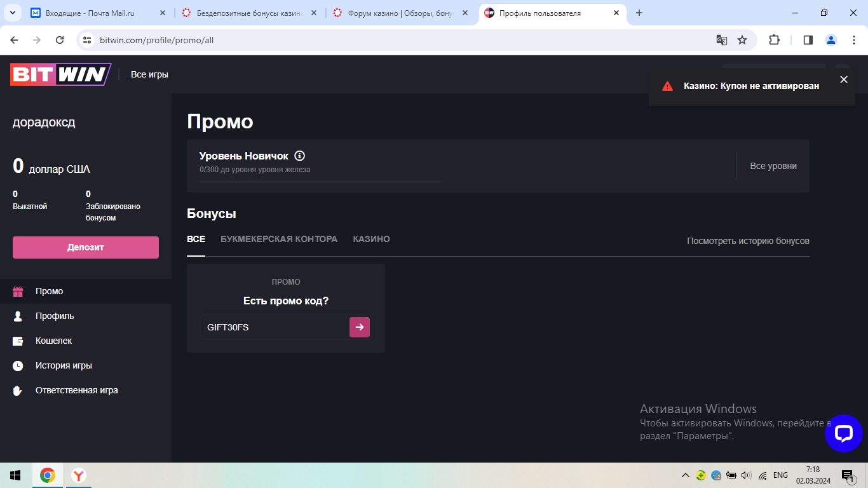Image resolution: width=868 pixels, height=488 pixels.
Task: Go to Профиль in sidebar
Action: 86,316
